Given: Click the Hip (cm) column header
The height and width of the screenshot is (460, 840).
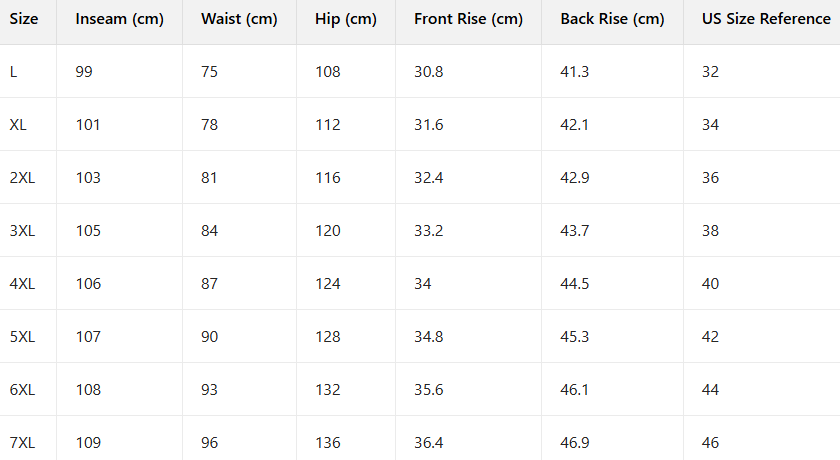Looking at the screenshot, I should point(346,19).
